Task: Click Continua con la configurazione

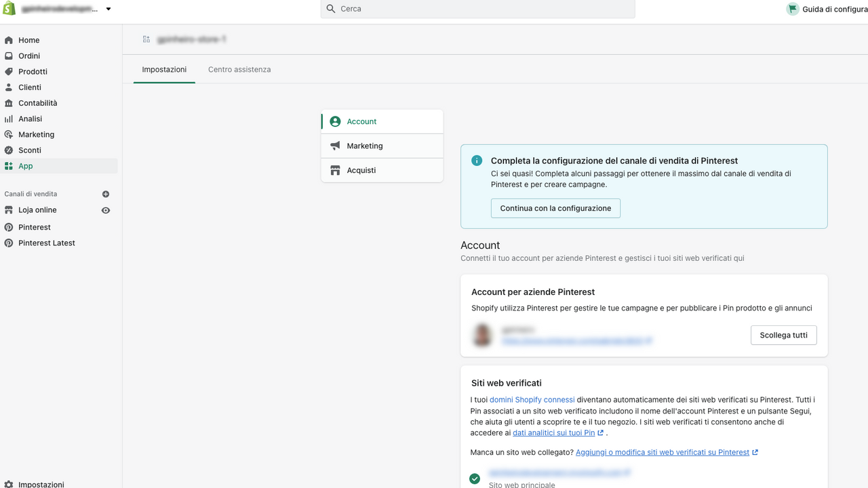Action: [x=555, y=208]
